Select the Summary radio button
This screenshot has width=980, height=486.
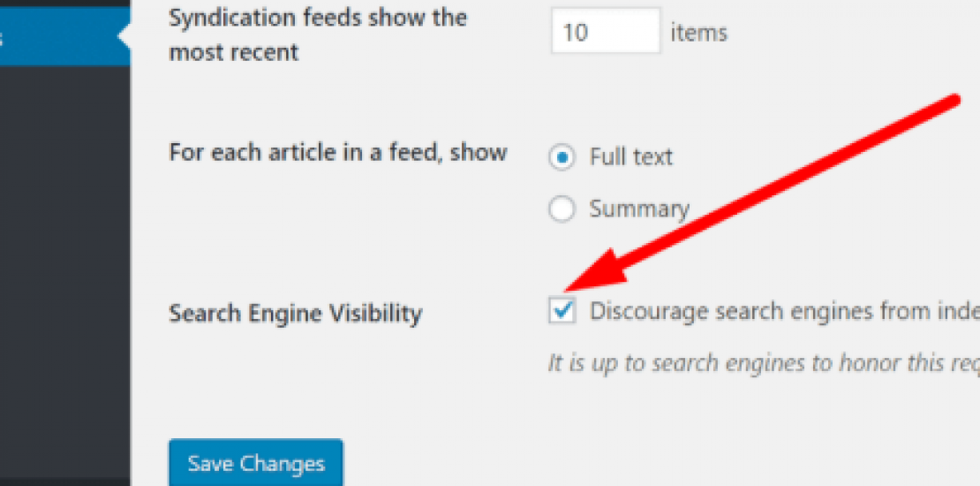[x=562, y=209]
